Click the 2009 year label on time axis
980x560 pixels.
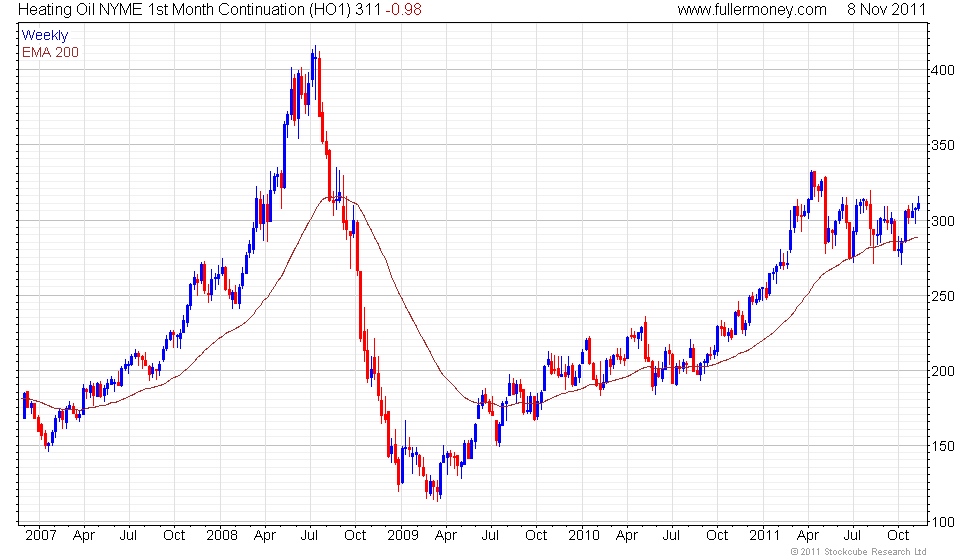(x=402, y=536)
